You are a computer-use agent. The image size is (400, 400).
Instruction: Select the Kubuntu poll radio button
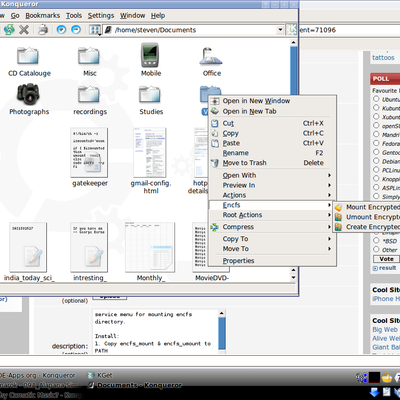(x=376, y=108)
